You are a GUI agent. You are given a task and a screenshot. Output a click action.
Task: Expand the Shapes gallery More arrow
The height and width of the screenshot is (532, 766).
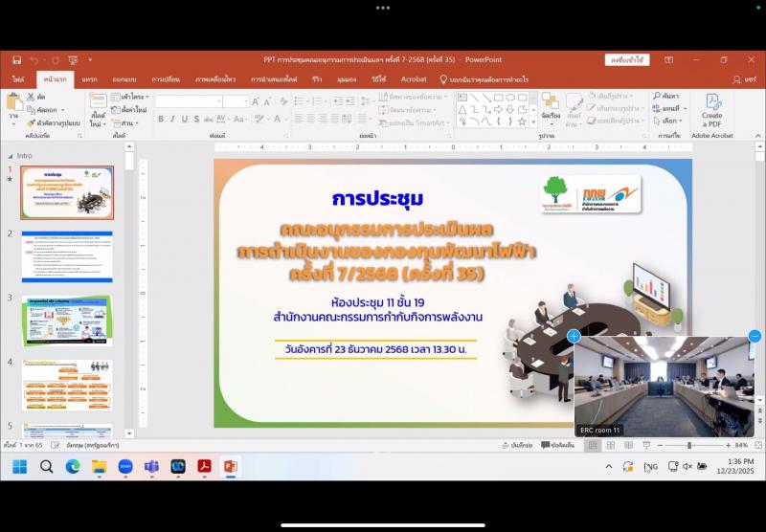(533, 122)
